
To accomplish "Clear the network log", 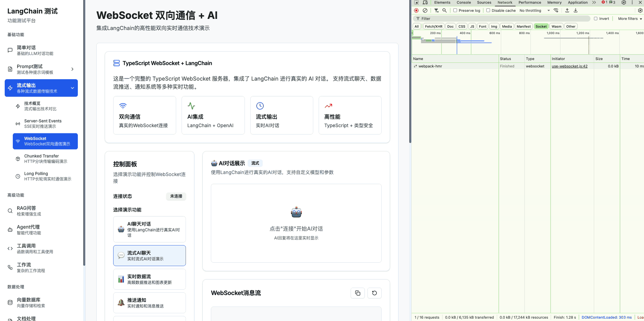I will tap(425, 10).
